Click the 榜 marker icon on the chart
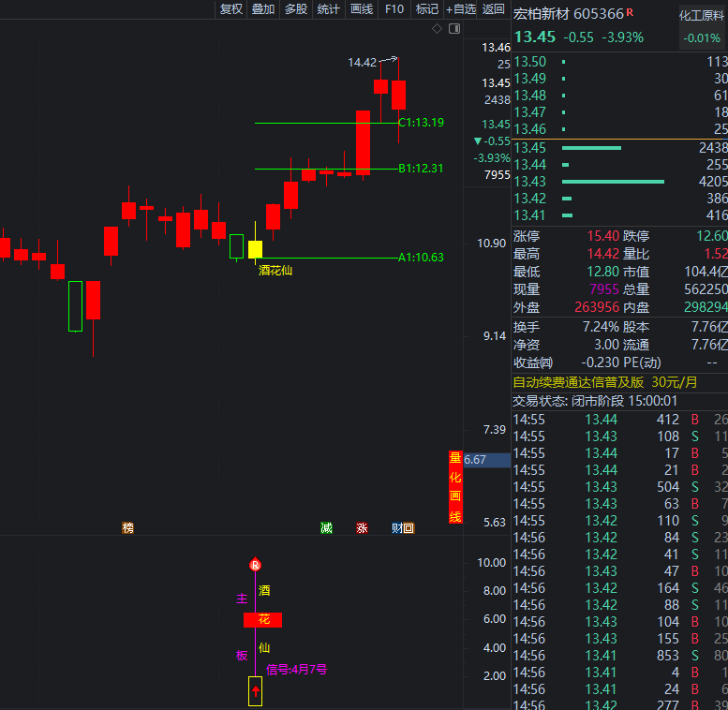This screenshot has height=710, width=728. 127,528
